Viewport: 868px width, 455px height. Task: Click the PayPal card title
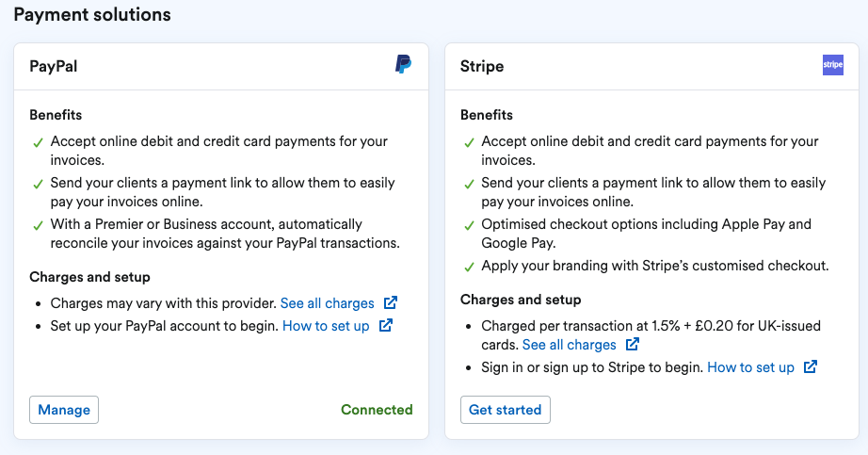53,67
